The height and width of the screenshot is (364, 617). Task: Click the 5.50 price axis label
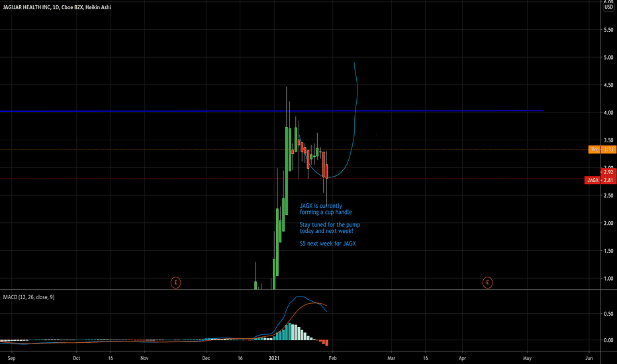coord(608,30)
